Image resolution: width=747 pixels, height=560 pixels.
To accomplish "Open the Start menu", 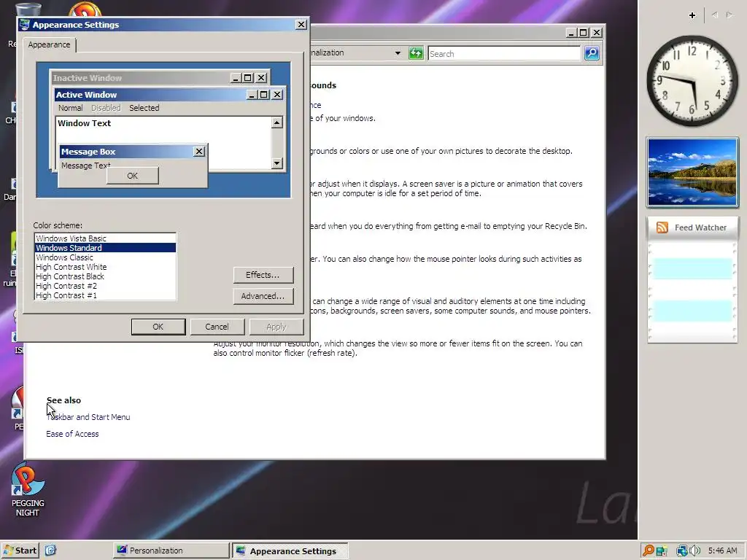I will click(x=20, y=551).
